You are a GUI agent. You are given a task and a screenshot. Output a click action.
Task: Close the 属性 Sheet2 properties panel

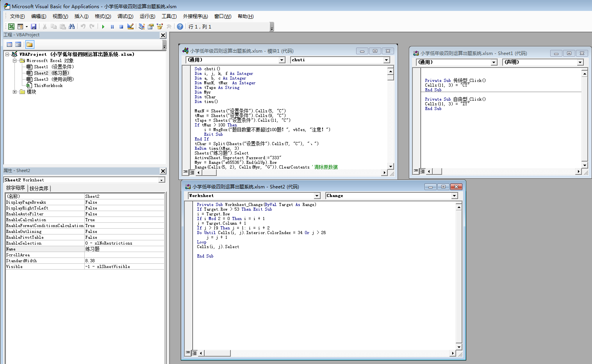[x=163, y=171]
